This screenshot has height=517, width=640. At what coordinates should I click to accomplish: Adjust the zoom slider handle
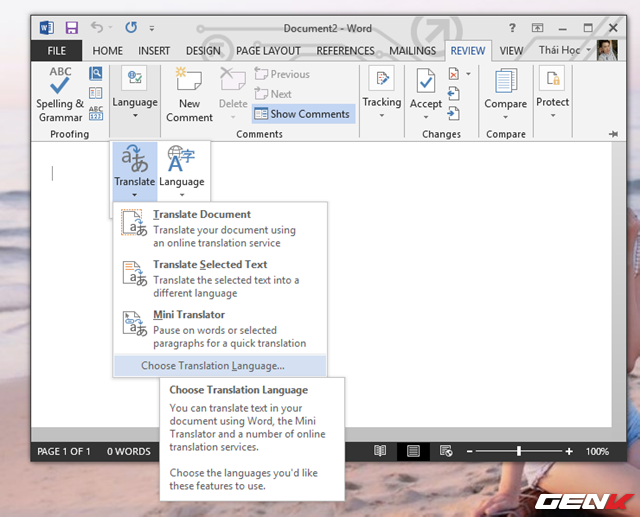[519, 451]
